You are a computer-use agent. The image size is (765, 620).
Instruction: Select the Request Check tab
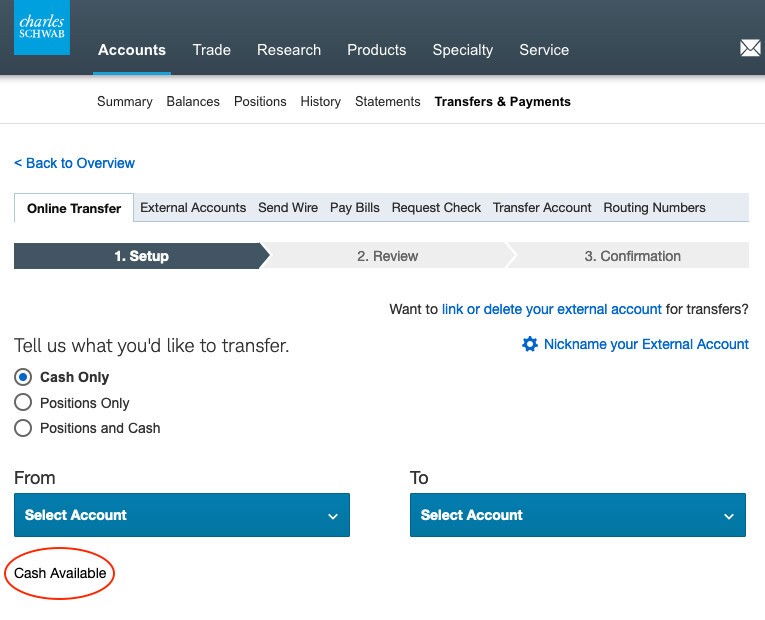[x=436, y=208]
